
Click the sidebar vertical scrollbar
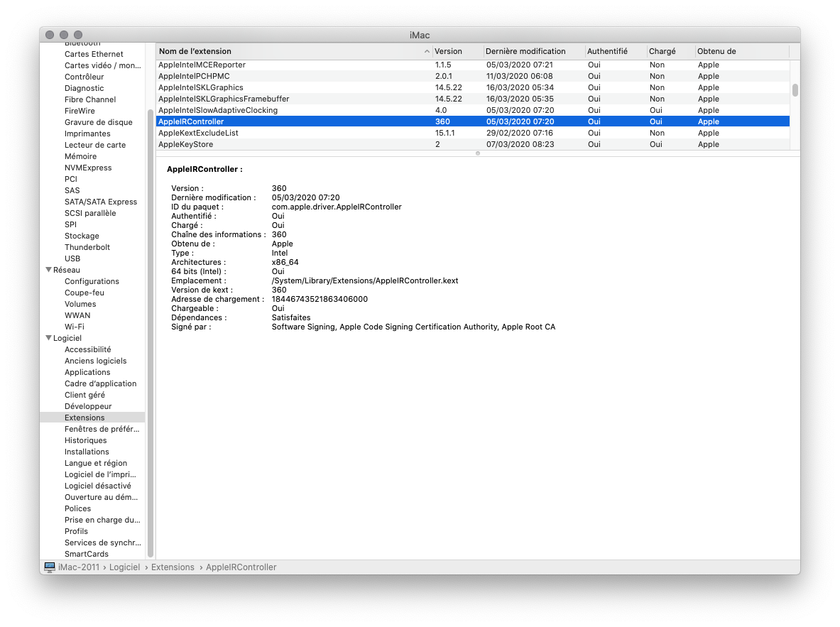tap(150, 333)
